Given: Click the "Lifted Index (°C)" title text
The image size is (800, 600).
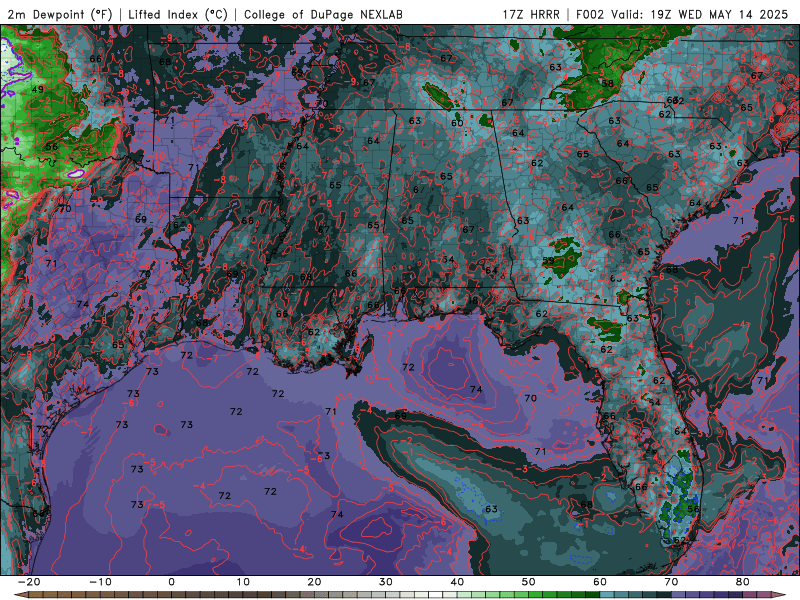Looking at the screenshot, I should 178,14.
